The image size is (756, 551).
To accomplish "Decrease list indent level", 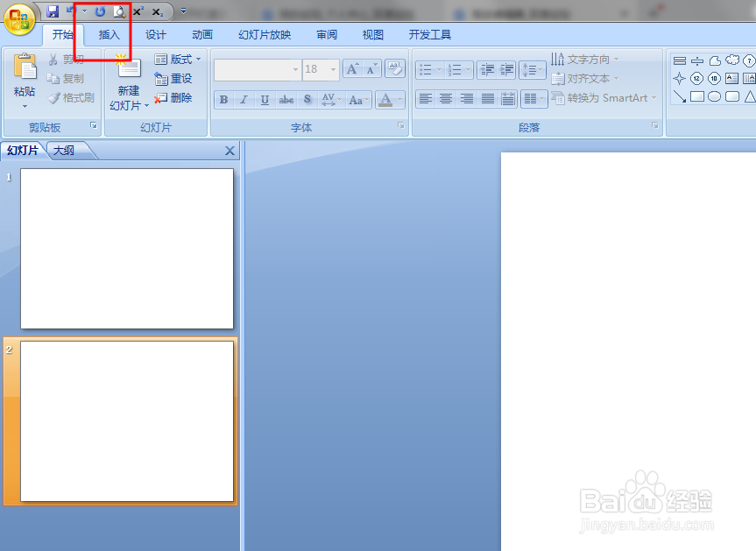I will (487, 70).
